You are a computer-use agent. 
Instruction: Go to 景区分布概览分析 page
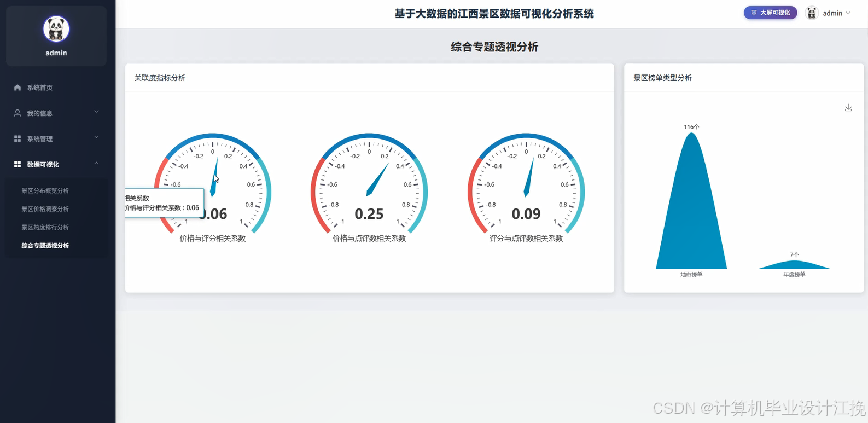pyautogui.click(x=45, y=191)
